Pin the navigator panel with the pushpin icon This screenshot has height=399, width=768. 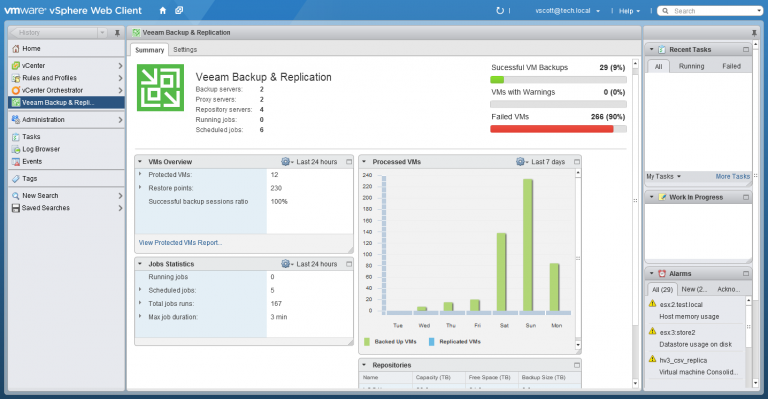tap(117, 33)
